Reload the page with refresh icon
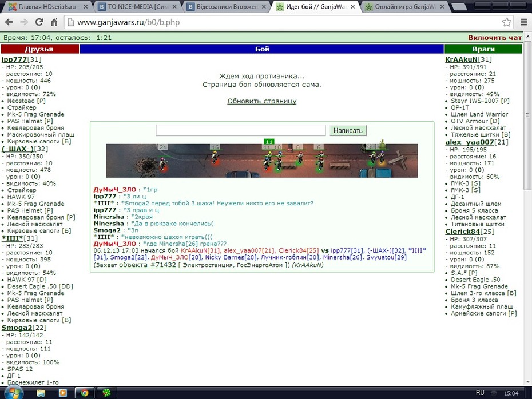The height and width of the screenshot is (399, 532). (x=39, y=22)
